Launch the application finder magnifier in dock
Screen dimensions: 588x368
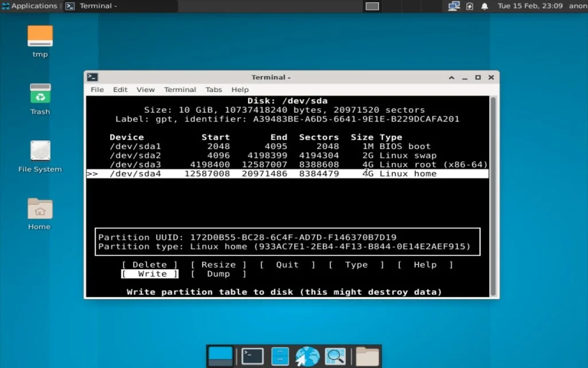335,355
